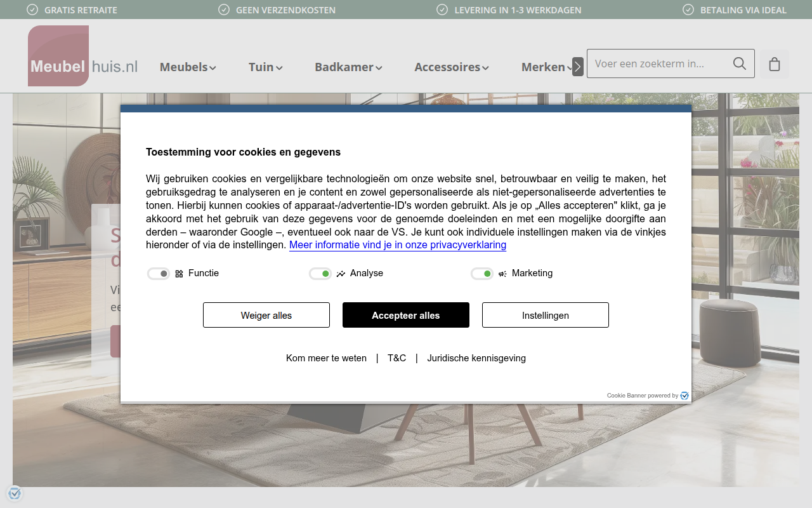This screenshot has height=508, width=812.
Task: Expand the Accessoires menu
Action: click(x=452, y=67)
